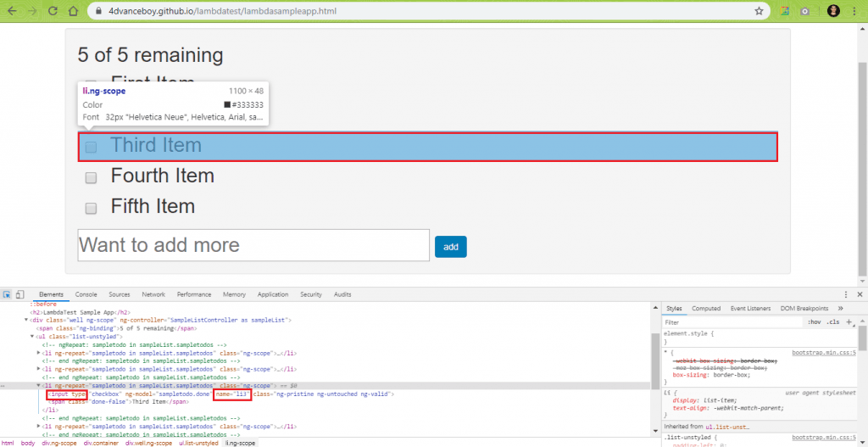Open the Event Listeners tab
868x447 pixels.
tap(751, 309)
